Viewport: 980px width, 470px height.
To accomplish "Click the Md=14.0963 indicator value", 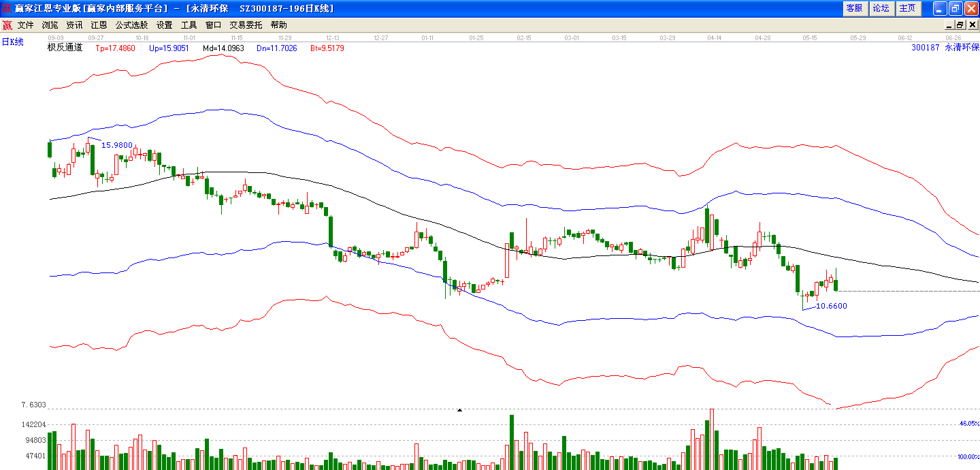I will (x=223, y=48).
